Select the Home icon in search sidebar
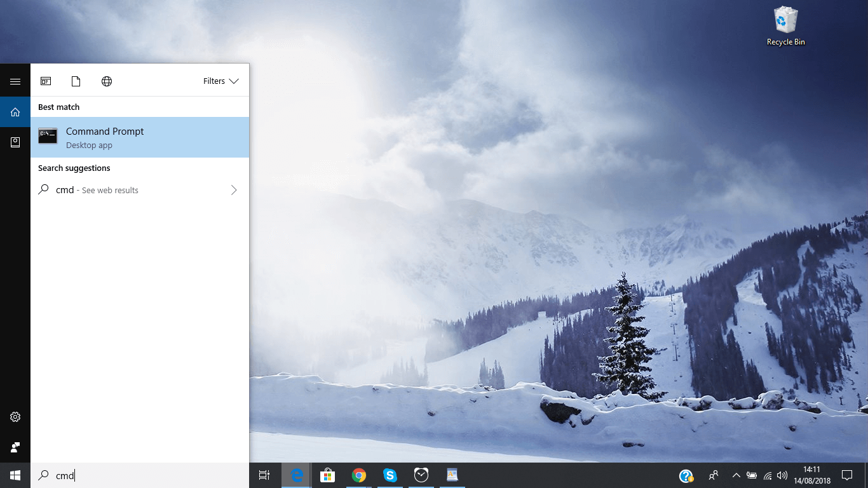This screenshot has height=488, width=868. pyautogui.click(x=15, y=112)
